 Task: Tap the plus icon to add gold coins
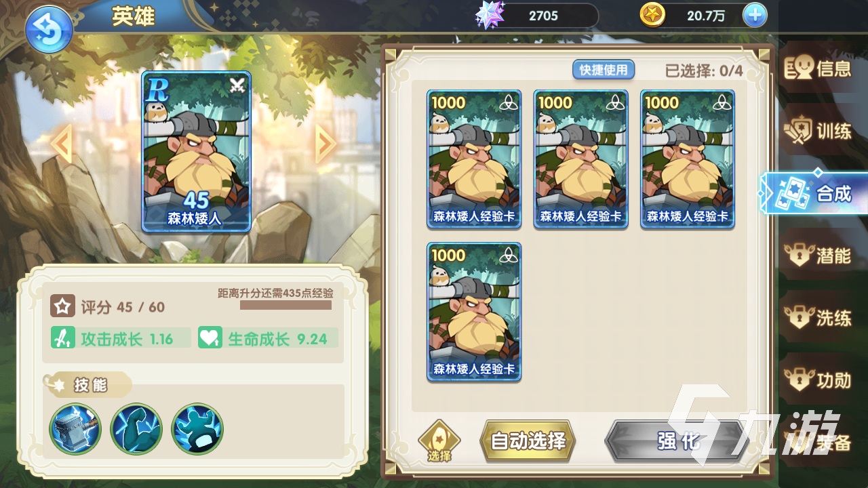(x=755, y=15)
